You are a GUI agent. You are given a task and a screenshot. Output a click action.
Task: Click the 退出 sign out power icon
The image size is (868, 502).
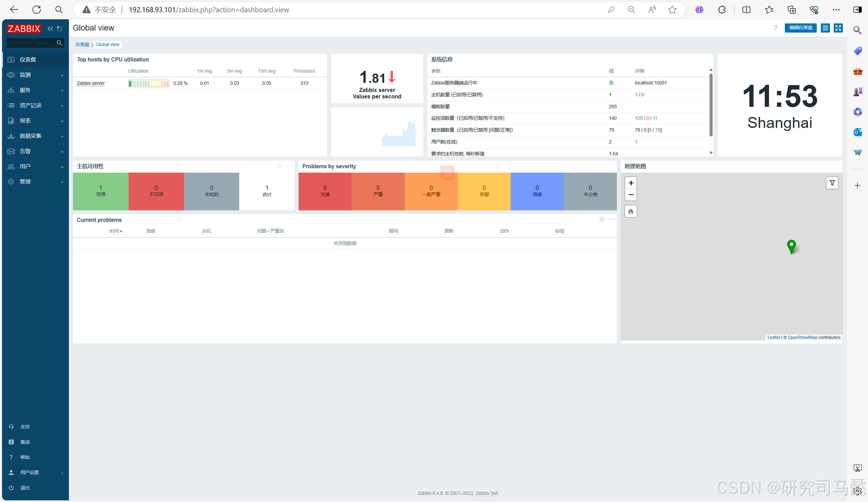click(x=11, y=487)
